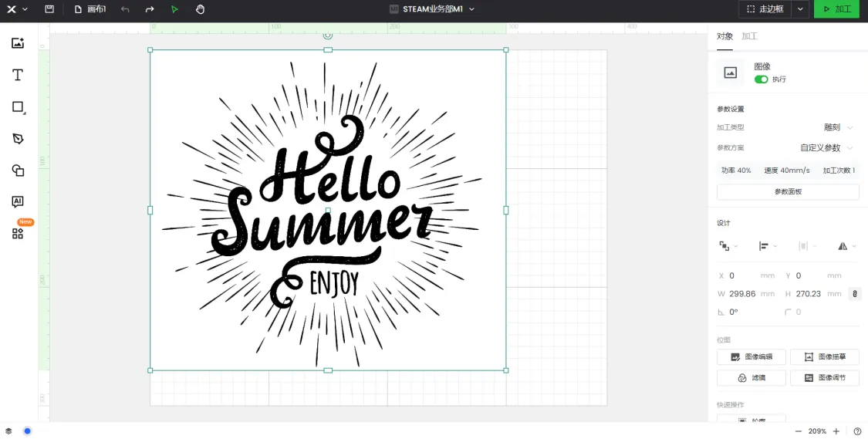Open the distribute spacing dropdown
Image resolution: width=868 pixels, height=439 pixels.
click(x=806, y=246)
